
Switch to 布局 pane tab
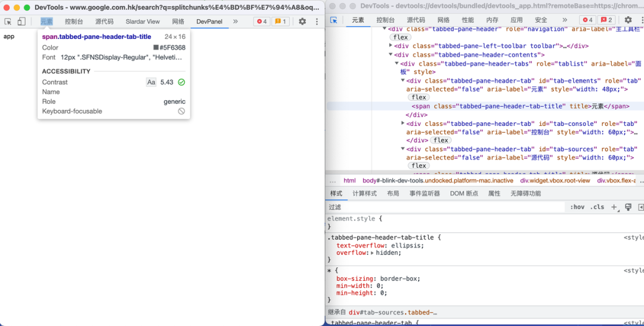pos(393,193)
